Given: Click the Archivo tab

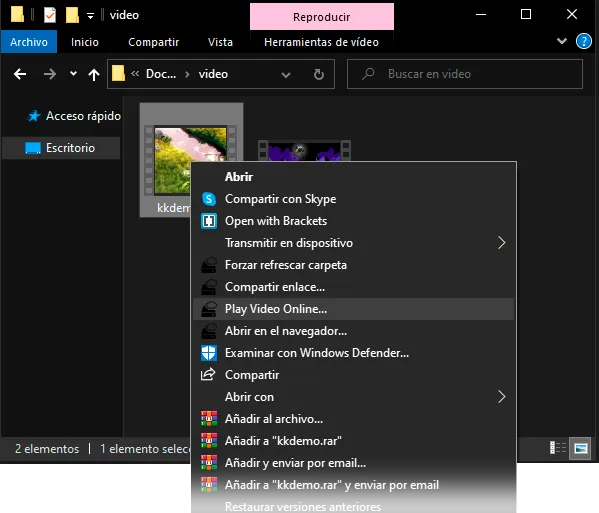Looking at the screenshot, I should tap(29, 42).
